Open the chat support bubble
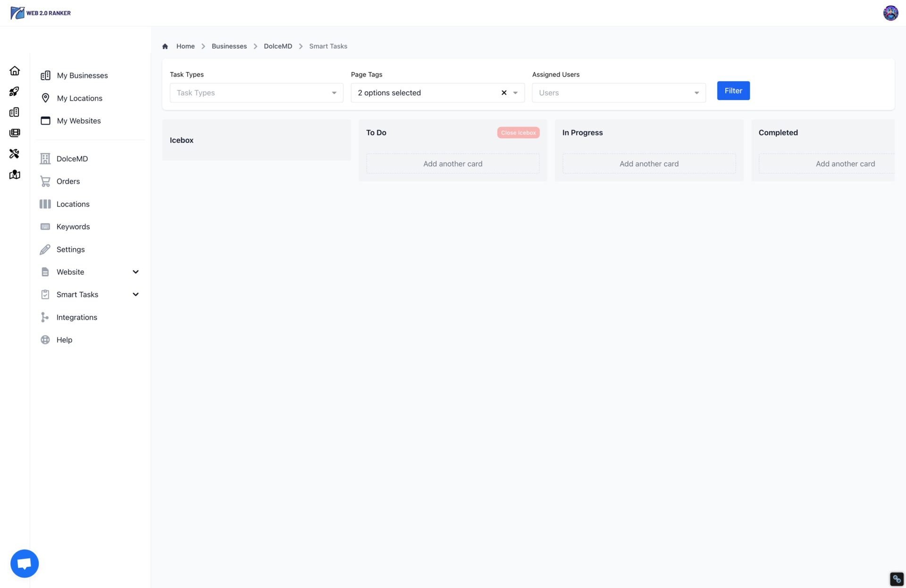This screenshot has width=906, height=588. click(24, 563)
